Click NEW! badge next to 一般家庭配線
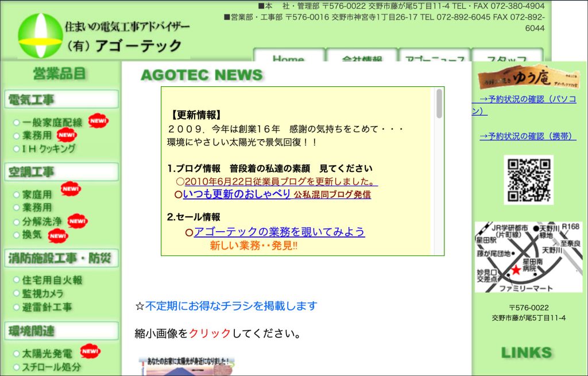588x376 pixels. tap(98, 121)
